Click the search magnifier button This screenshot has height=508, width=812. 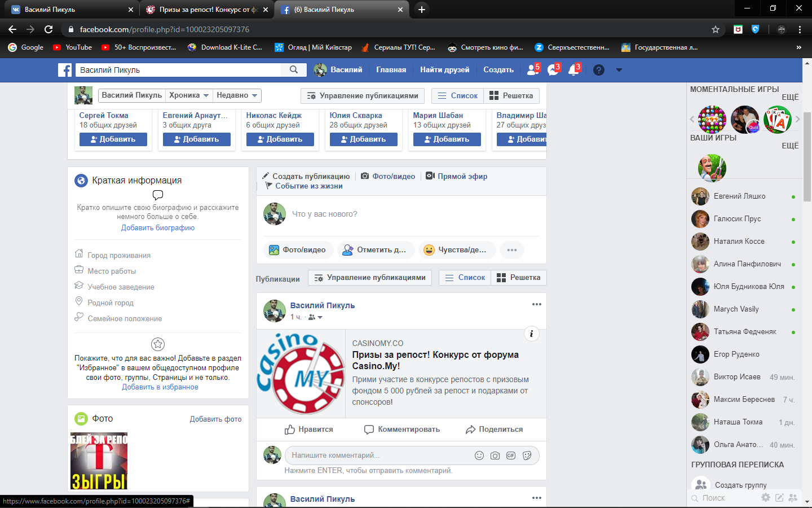294,69
